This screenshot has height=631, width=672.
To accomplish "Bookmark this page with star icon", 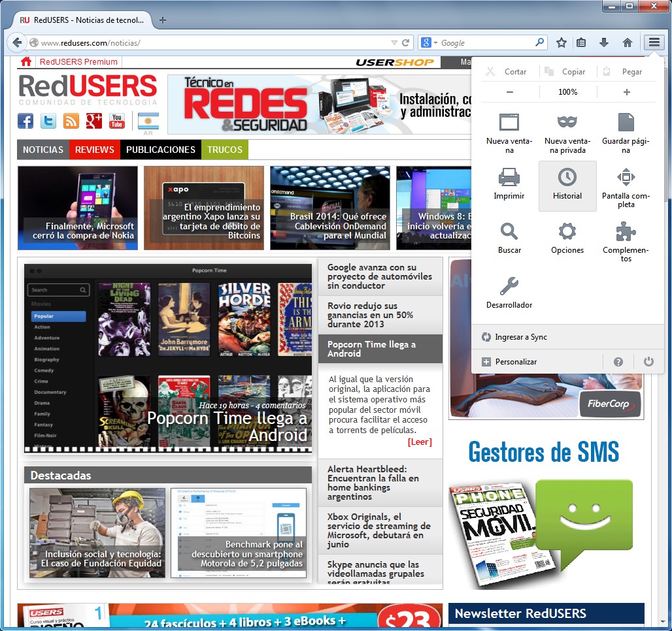I will click(562, 42).
